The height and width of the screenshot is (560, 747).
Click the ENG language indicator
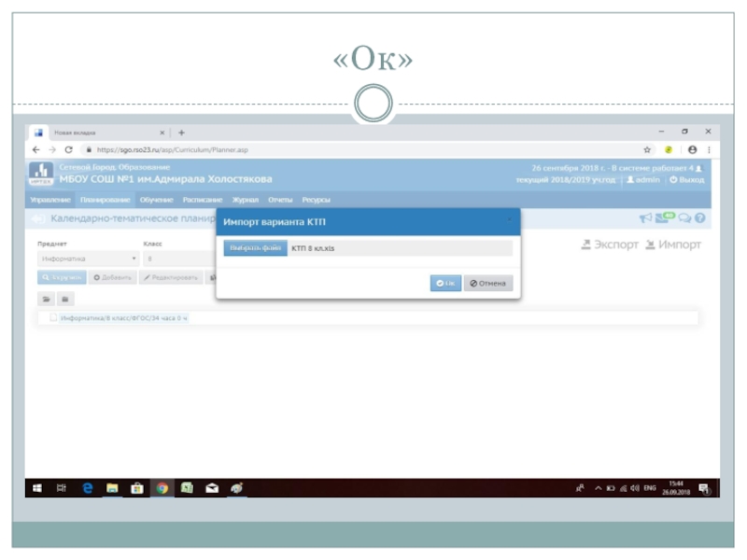coord(650,488)
